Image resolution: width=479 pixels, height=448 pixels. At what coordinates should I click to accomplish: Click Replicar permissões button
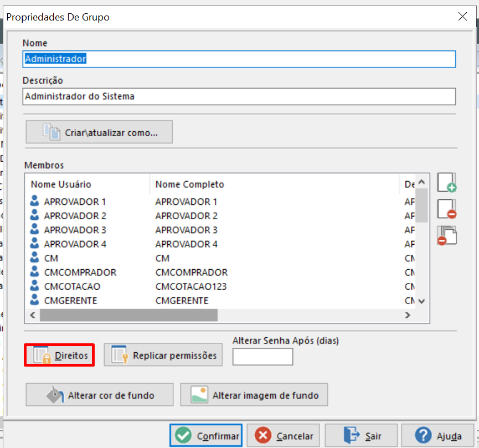(x=163, y=355)
